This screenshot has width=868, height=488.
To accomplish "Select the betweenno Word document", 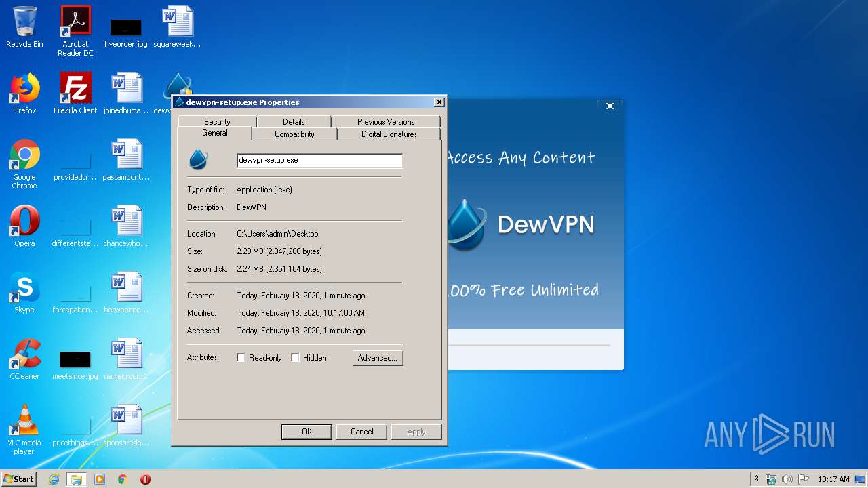I will click(x=126, y=293).
